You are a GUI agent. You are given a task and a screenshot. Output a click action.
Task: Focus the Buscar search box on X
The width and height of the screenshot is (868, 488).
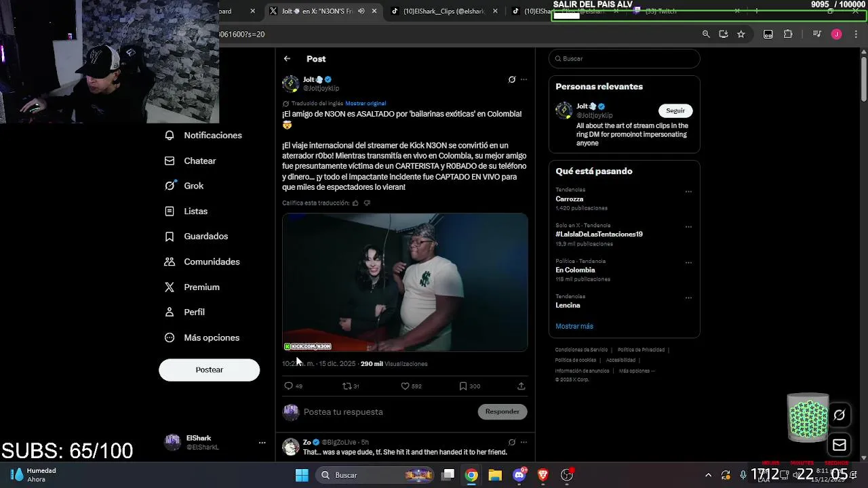tap(624, 59)
